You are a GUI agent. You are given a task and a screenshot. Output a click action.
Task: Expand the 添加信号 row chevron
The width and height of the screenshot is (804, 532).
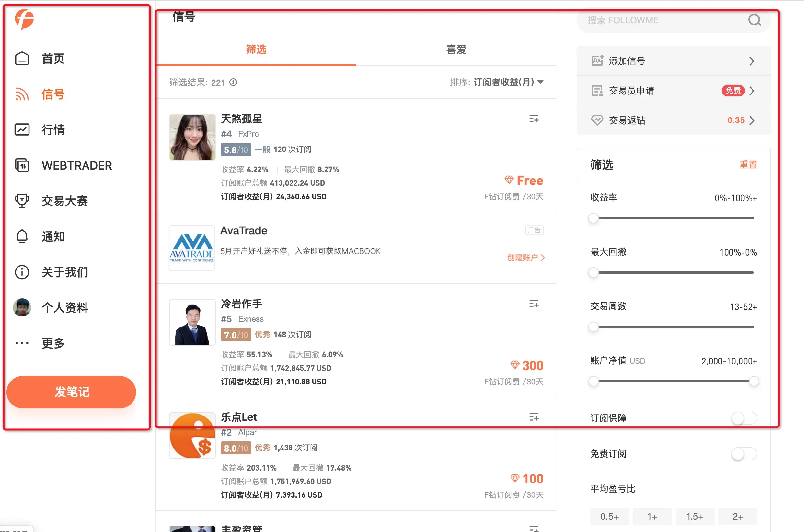(752, 61)
